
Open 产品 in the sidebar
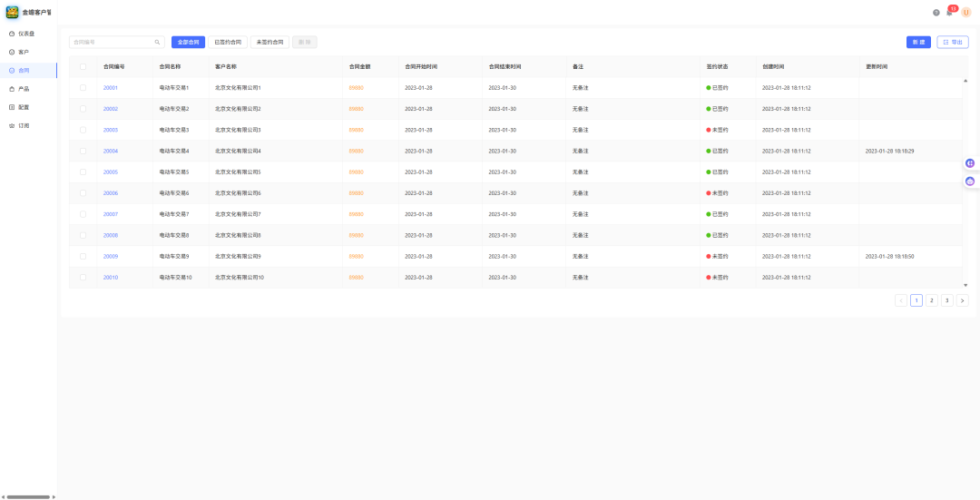[x=29, y=89]
